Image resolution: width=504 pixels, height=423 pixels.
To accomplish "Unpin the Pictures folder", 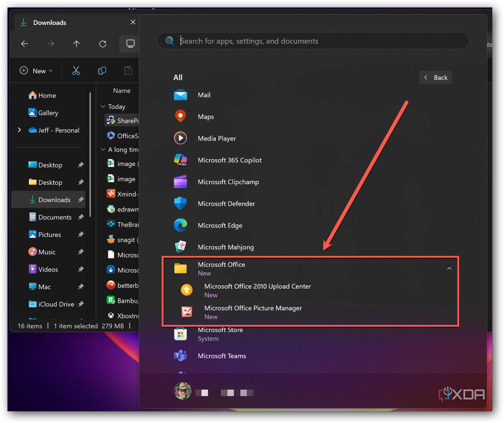I will [x=80, y=234].
